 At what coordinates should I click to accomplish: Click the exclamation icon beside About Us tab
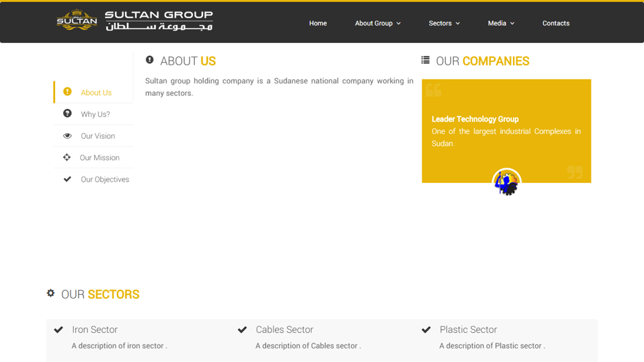[67, 92]
